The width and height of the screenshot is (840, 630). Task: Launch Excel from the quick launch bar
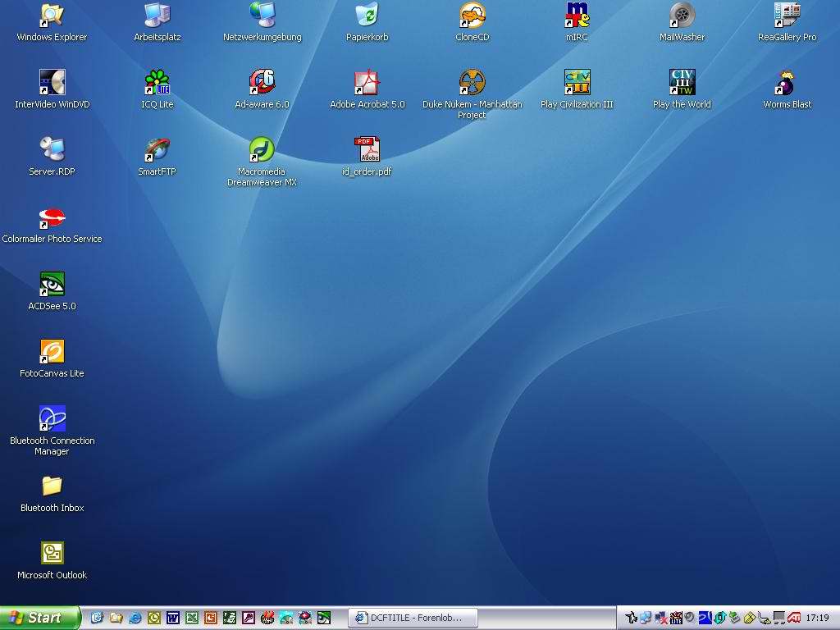[191, 618]
